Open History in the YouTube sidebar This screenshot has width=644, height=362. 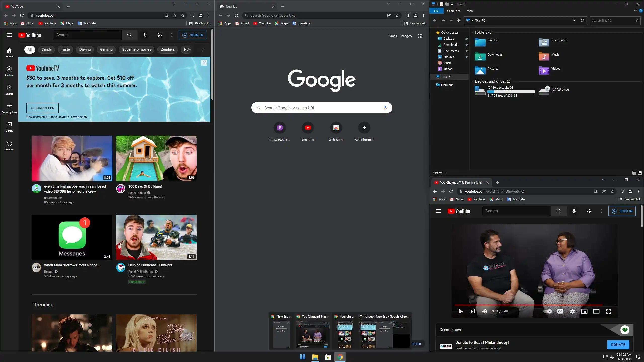pyautogui.click(x=9, y=145)
